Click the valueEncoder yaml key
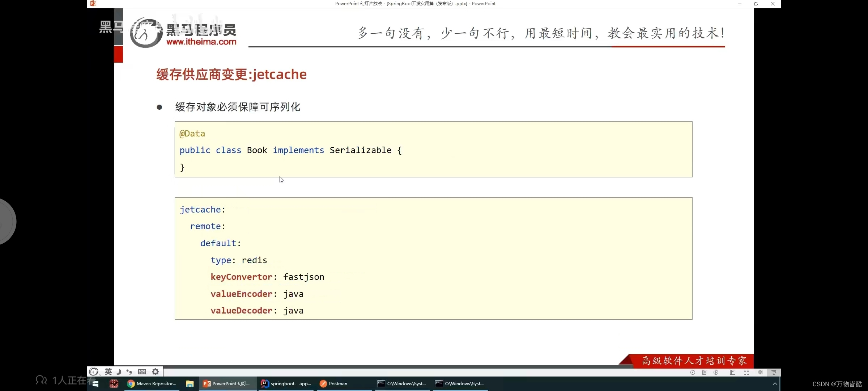 [x=241, y=294]
